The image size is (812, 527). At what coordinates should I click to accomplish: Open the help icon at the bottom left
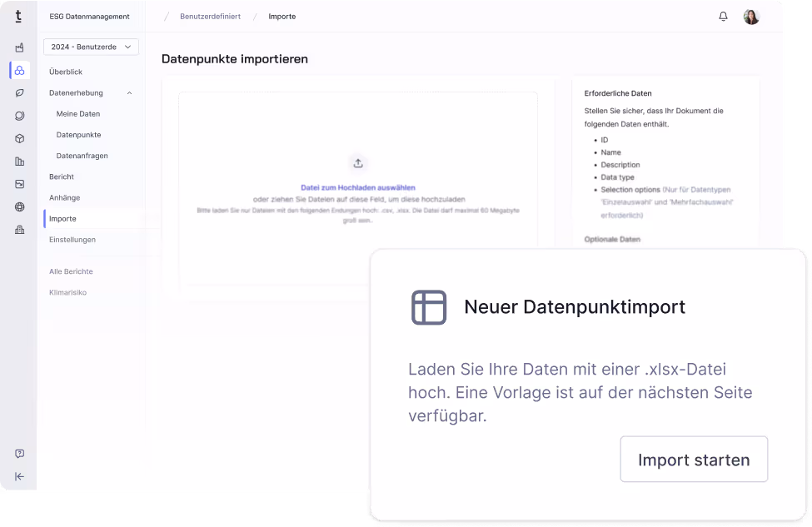(19, 453)
